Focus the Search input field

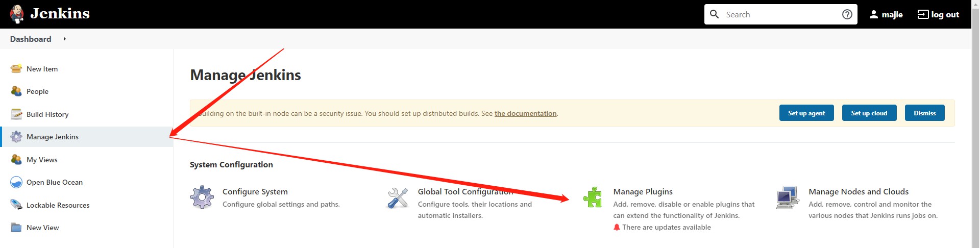(781, 14)
